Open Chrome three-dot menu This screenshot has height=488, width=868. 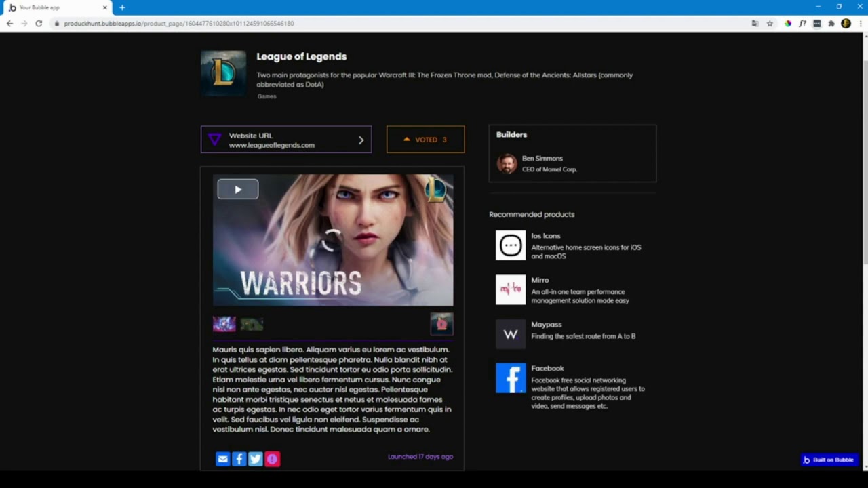click(x=860, y=24)
